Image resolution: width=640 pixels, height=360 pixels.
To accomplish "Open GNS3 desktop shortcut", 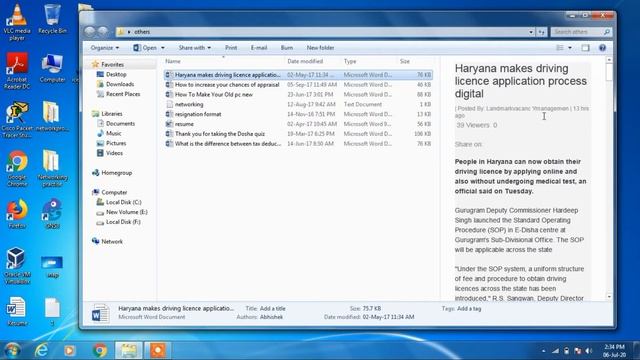I will point(52,213).
